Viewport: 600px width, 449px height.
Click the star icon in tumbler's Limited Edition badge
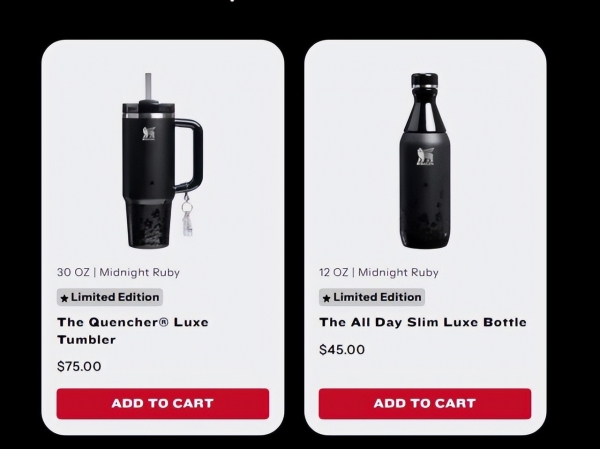coord(64,298)
